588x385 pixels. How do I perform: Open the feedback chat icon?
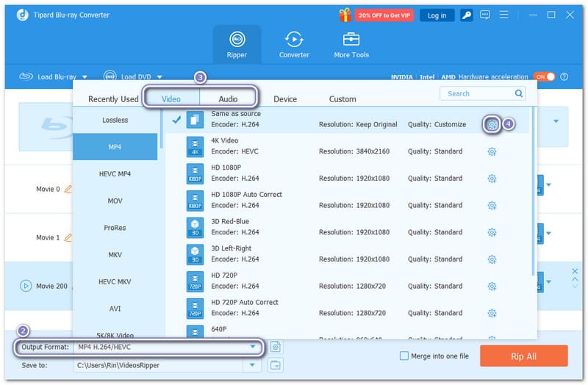coord(485,15)
